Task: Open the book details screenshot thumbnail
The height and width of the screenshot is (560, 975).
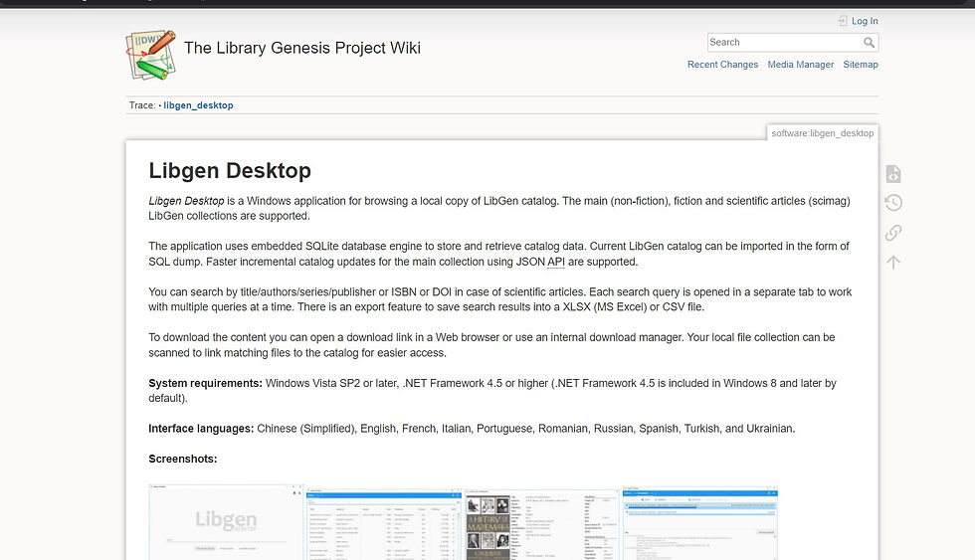Action: (541, 523)
